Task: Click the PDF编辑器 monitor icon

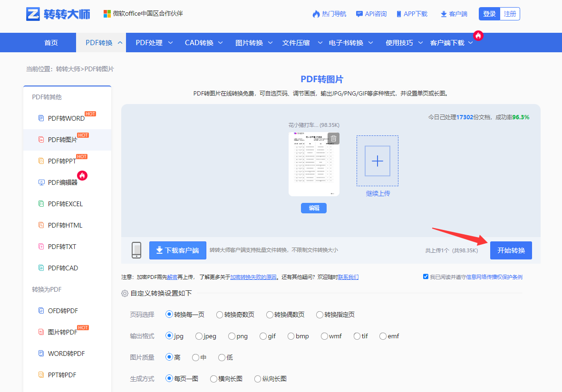Action: (x=41, y=182)
